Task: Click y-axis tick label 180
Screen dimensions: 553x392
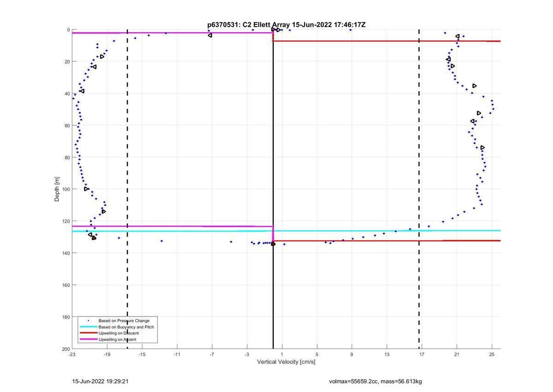Action: 66,317
